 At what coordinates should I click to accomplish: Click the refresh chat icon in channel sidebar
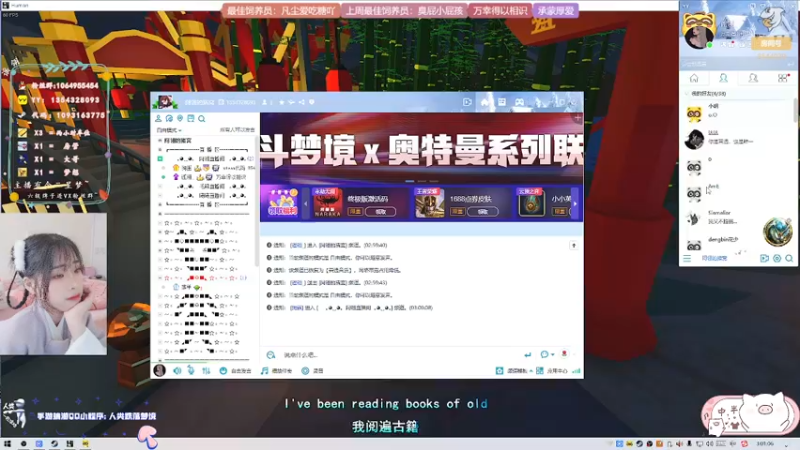(169, 118)
